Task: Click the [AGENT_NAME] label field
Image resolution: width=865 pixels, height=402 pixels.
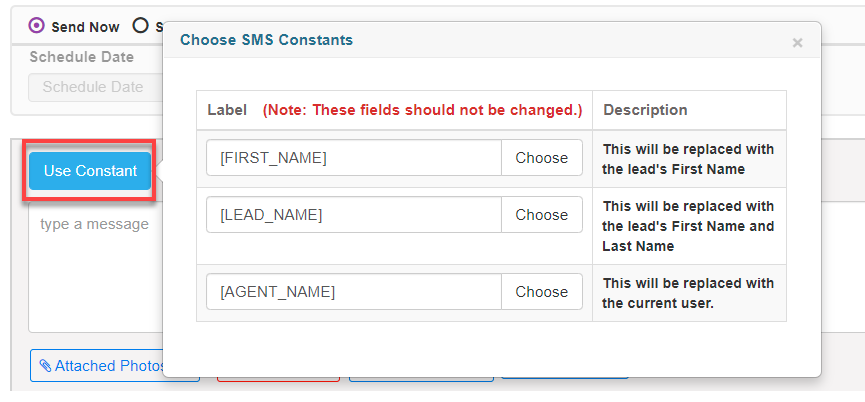Action: pyautogui.click(x=353, y=292)
